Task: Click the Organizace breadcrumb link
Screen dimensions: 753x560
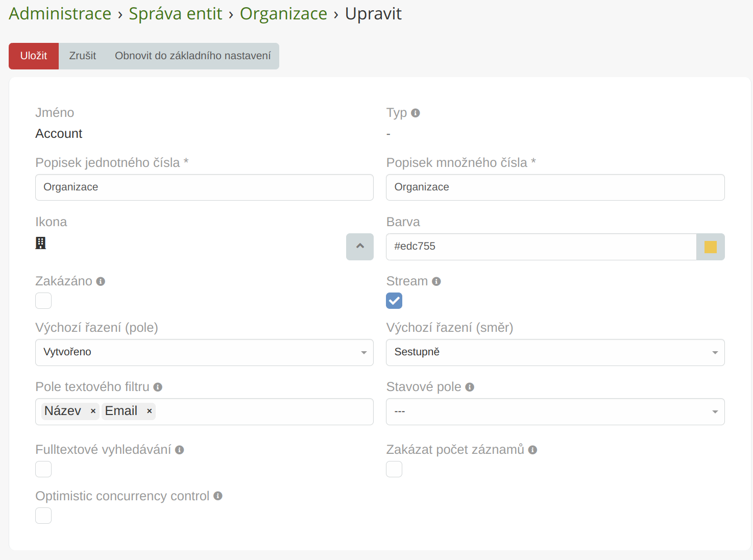Action: [283, 14]
